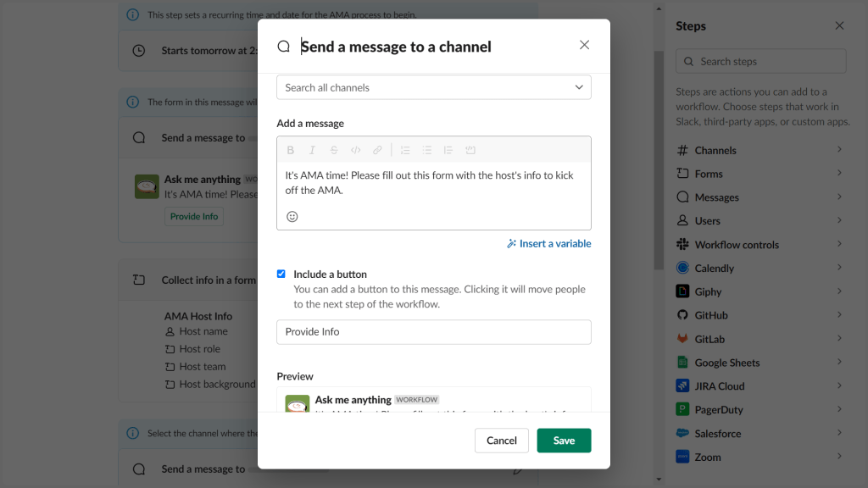Open the emoji picker below the message
The width and height of the screenshot is (868, 488).
pos(292,217)
